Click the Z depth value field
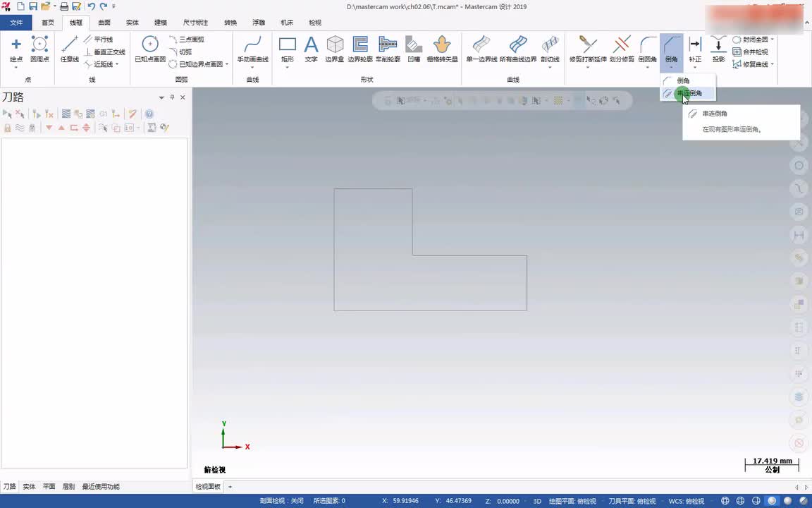Screen dimensions: 812x508 tap(508, 501)
